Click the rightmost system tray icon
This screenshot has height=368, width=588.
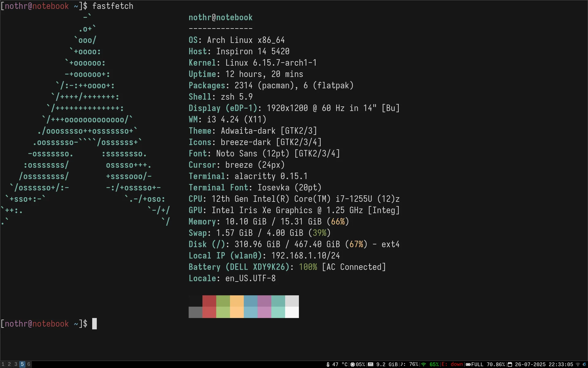point(584,364)
